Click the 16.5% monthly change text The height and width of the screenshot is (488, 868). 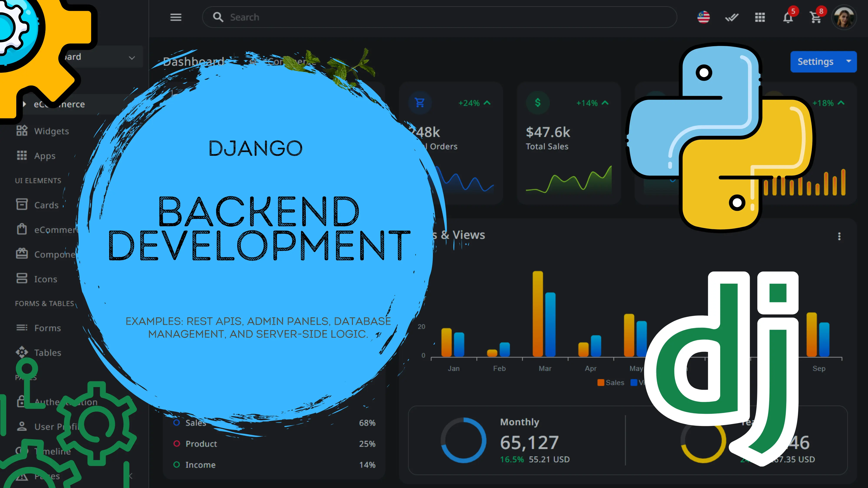[512, 459]
